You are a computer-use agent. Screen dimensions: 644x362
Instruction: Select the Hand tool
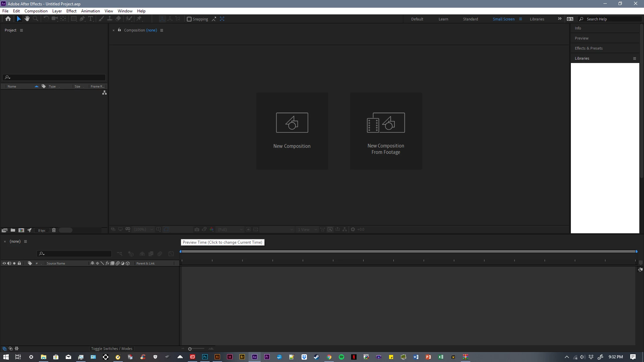coord(27,19)
